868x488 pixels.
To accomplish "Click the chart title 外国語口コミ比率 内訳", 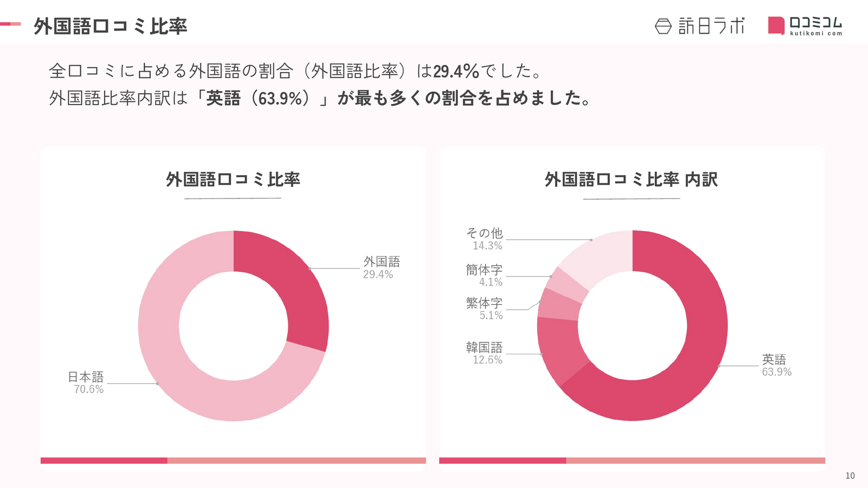I will point(631,179).
